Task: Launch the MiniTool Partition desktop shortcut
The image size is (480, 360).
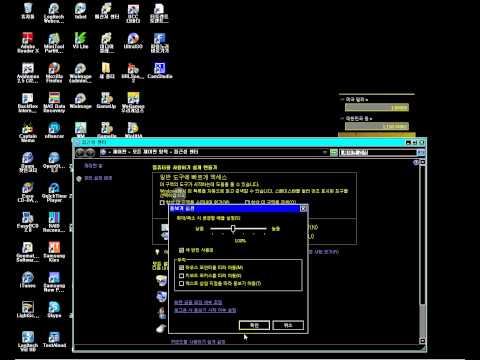Action: [54, 43]
